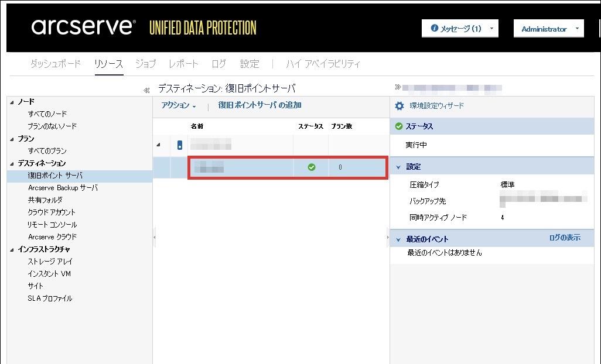Open the ハイ アベイラビリティ tab
Image resolution: width=601 pixels, height=364 pixels.
(x=323, y=64)
